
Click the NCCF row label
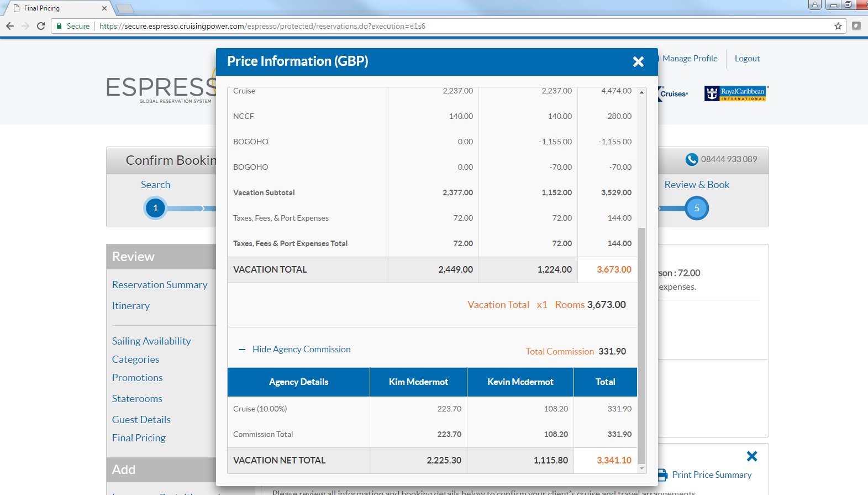pos(244,117)
